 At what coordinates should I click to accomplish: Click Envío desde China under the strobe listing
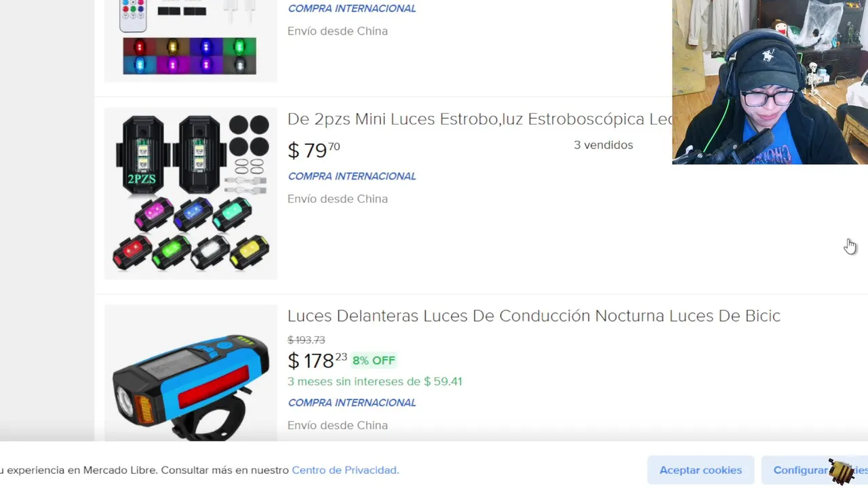tap(338, 199)
